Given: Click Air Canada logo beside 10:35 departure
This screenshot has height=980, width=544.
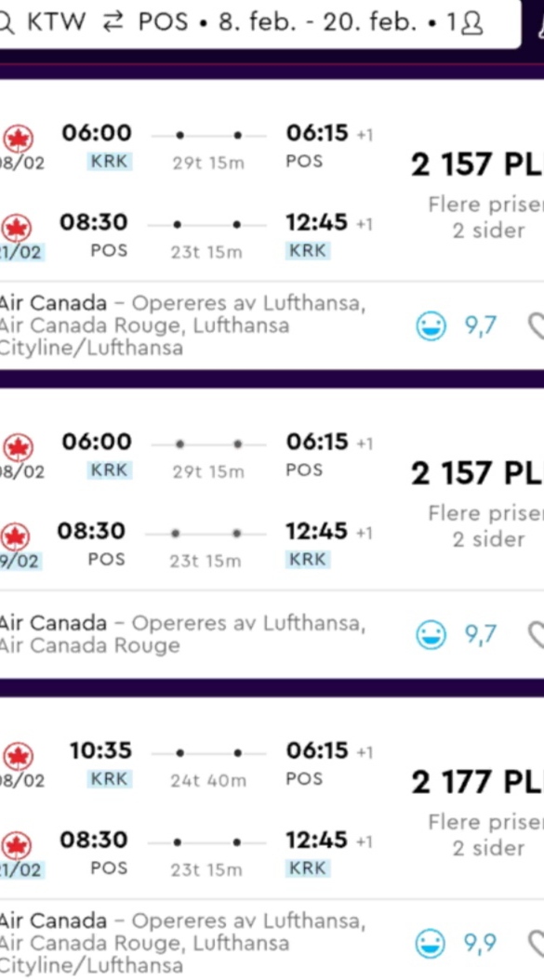Looking at the screenshot, I should tap(19, 756).
